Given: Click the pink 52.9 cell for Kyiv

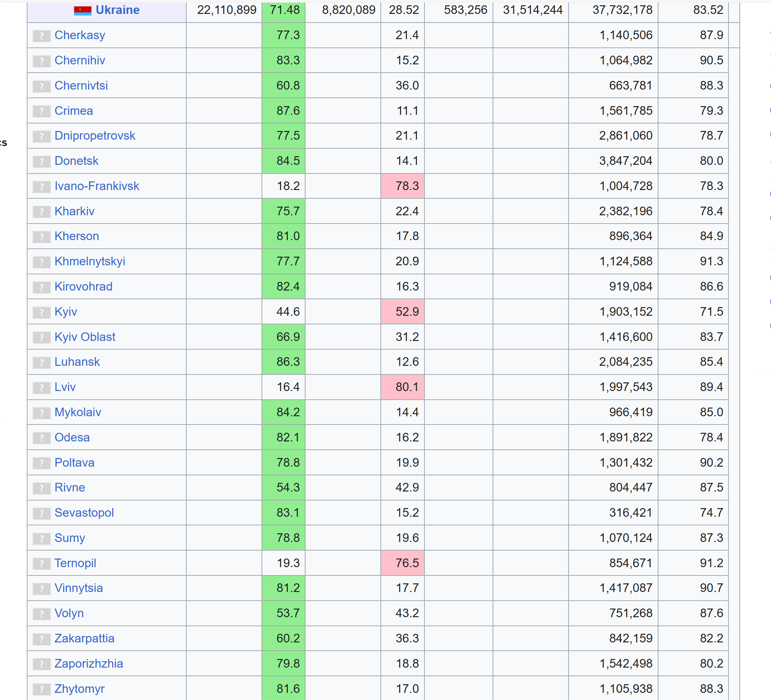Looking at the screenshot, I should point(402,312).
